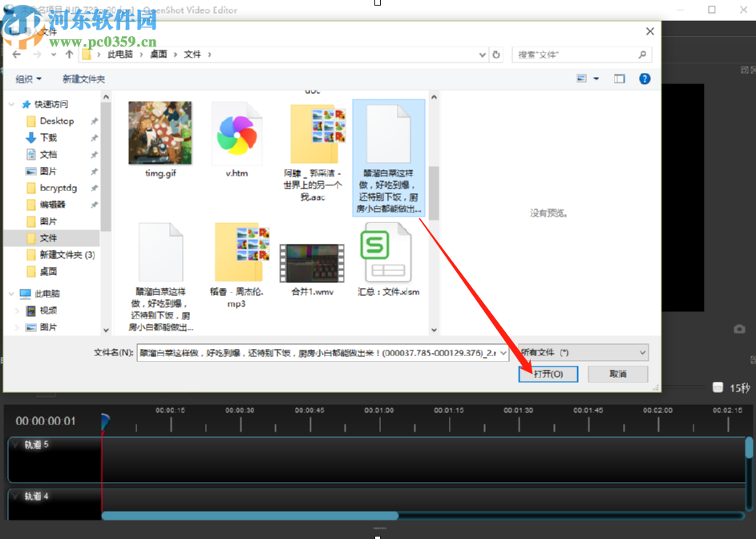Click the 取消 button

(x=618, y=374)
